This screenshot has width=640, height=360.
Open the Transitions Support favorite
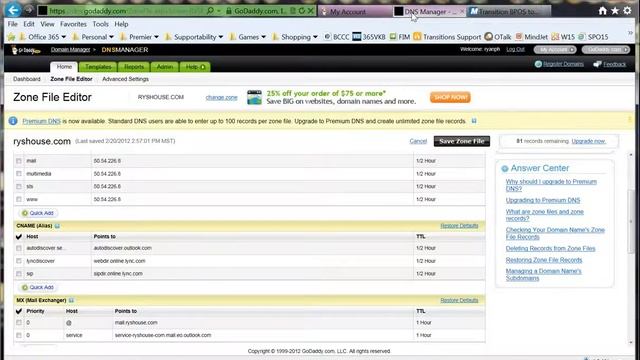(x=447, y=37)
